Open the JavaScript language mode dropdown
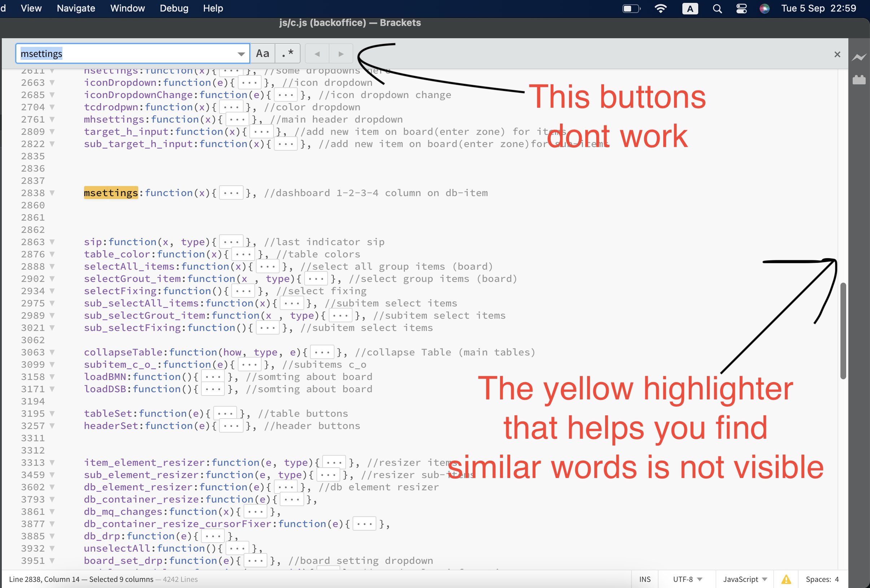This screenshot has width=870, height=588. (x=744, y=579)
